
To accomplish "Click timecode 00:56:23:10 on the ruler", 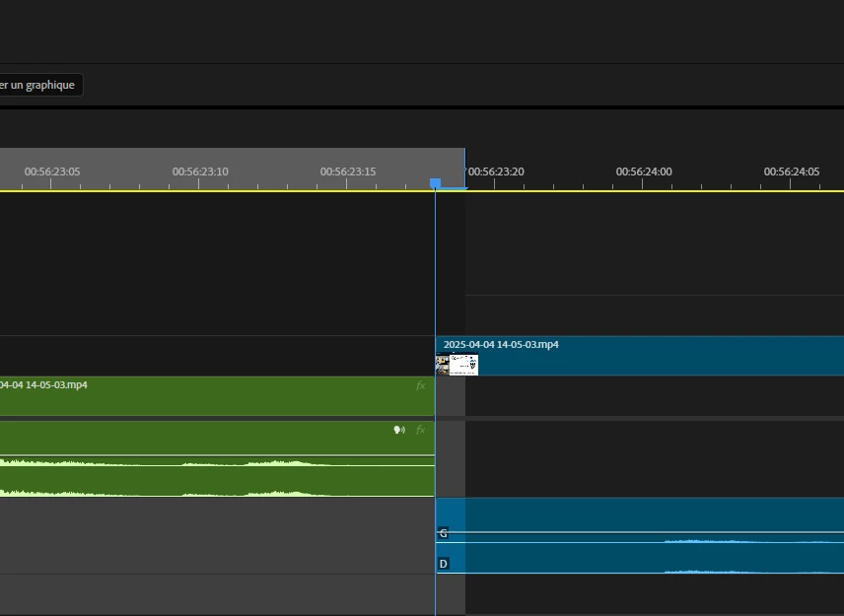I will click(200, 171).
